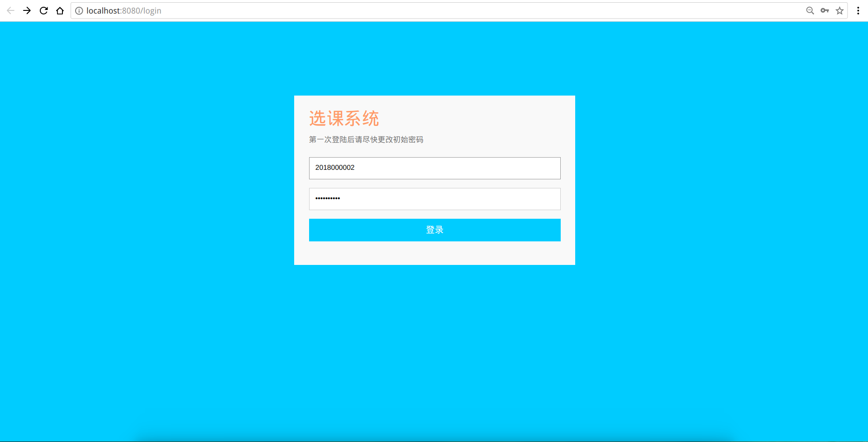
Task: Click the blue page background
Action: point(136,317)
